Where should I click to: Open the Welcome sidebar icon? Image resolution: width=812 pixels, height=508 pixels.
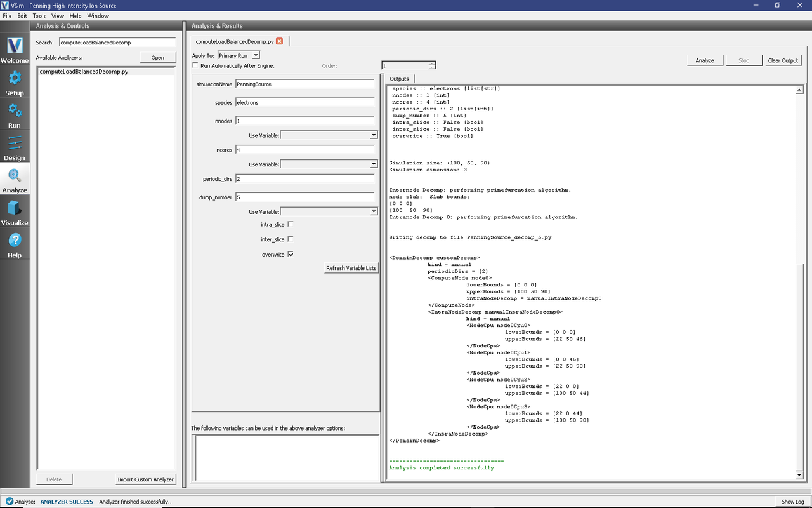coord(15,50)
